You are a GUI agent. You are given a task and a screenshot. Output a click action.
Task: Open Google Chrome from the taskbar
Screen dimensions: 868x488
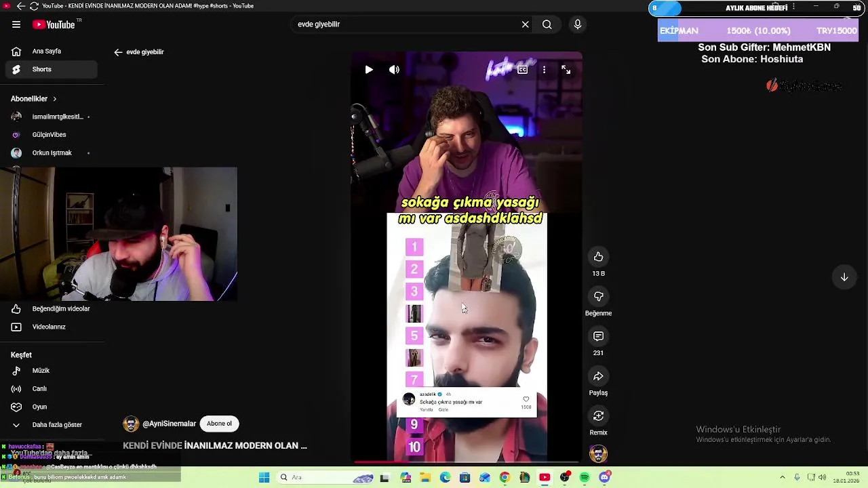pyautogui.click(x=505, y=478)
